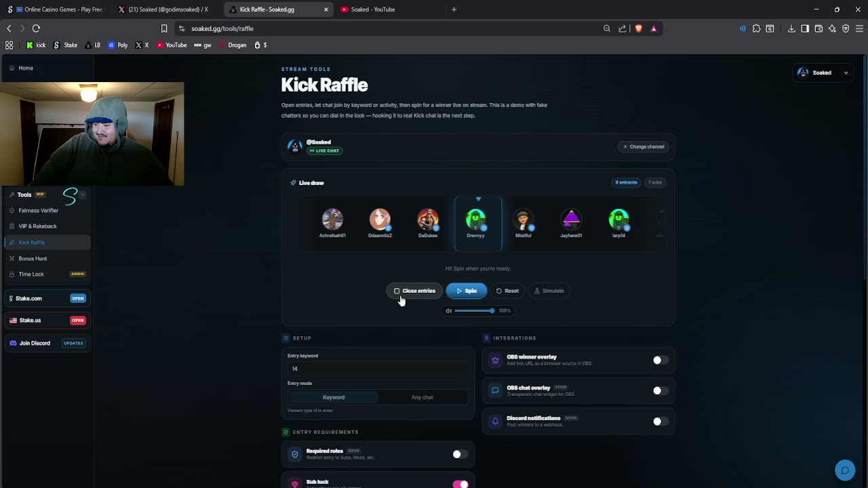
Task: Click the Required roles shield icon
Action: coord(294,454)
